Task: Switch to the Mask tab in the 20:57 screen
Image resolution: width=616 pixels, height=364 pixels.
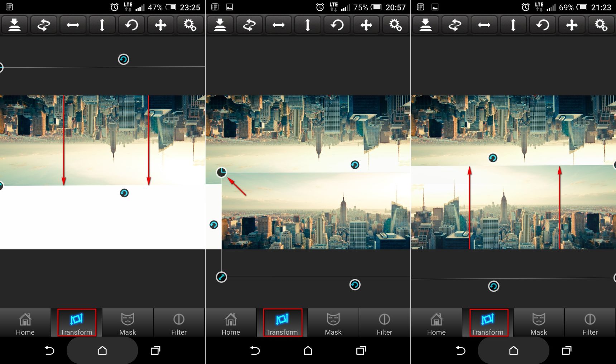Action: pyautogui.click(x=333, y=323)
